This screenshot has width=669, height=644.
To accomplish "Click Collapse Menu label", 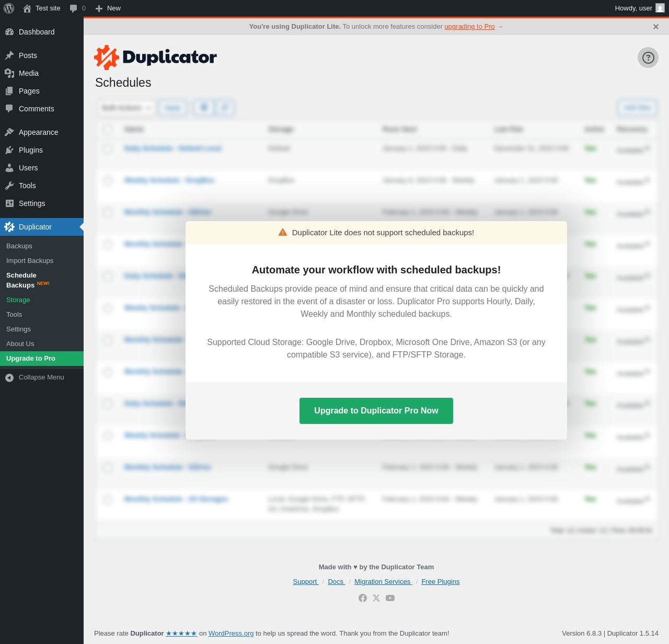I will pyautogui.click(x=41, y=377).
